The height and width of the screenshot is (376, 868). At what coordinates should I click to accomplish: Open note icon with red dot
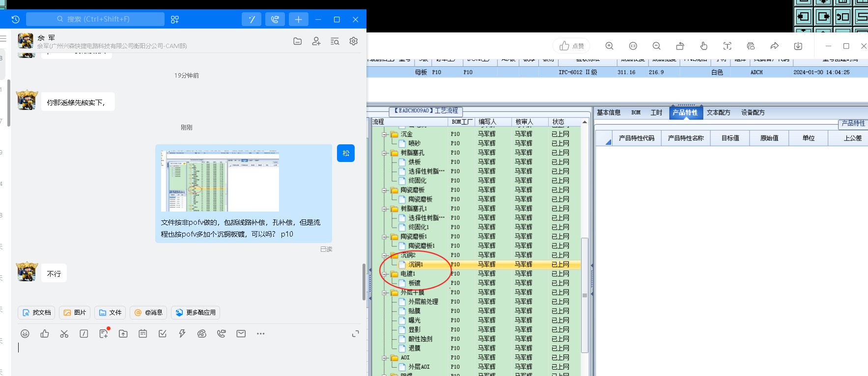pos(104,334)
